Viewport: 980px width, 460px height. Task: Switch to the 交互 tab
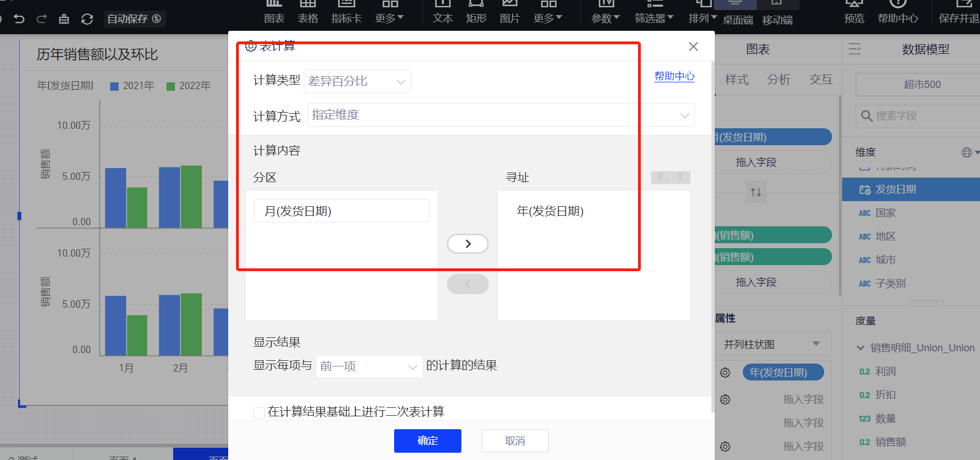click(x=821, y=80)
